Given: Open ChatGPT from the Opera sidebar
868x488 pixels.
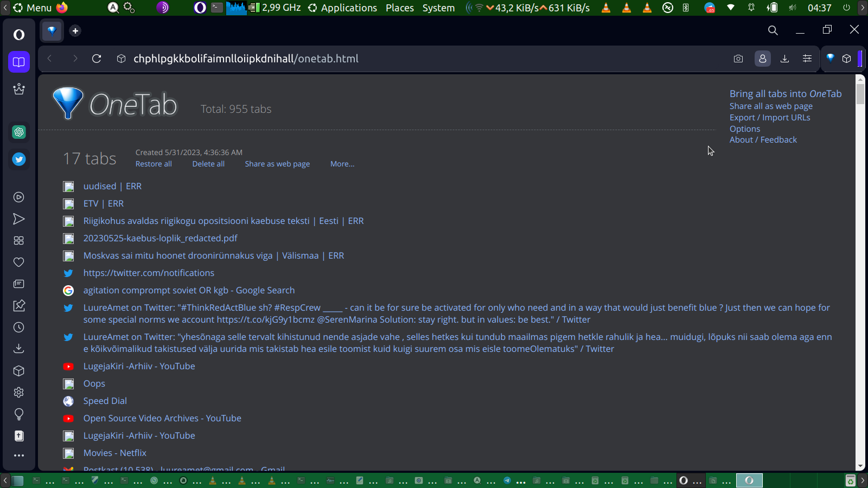Looking at the screenshot, I should pyautogui.click(x=19, y=132).
